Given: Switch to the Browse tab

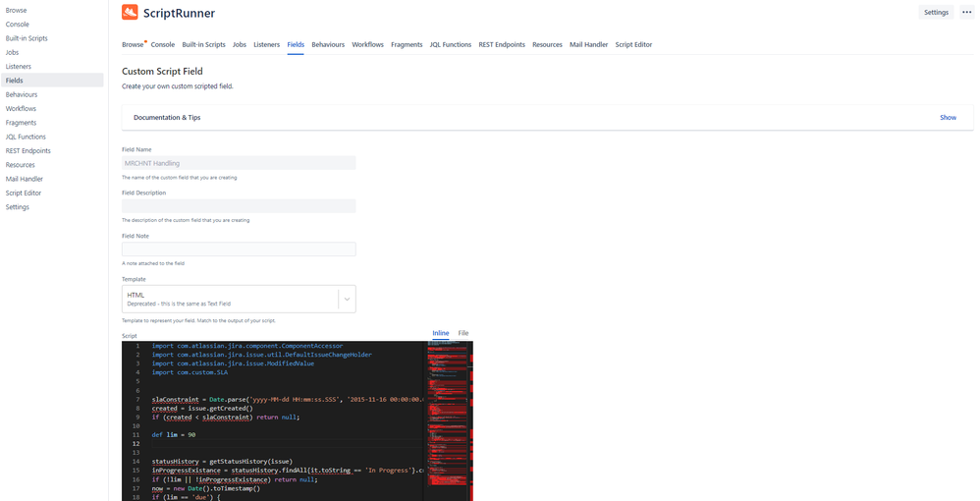Looking at the screenshot, I should [134, 44].
